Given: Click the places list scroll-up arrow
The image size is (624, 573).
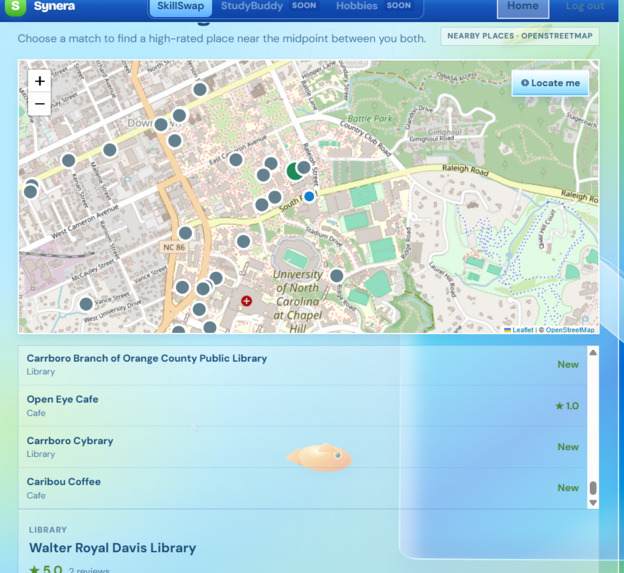Looking at the screenshot, I should click(593, 352).
